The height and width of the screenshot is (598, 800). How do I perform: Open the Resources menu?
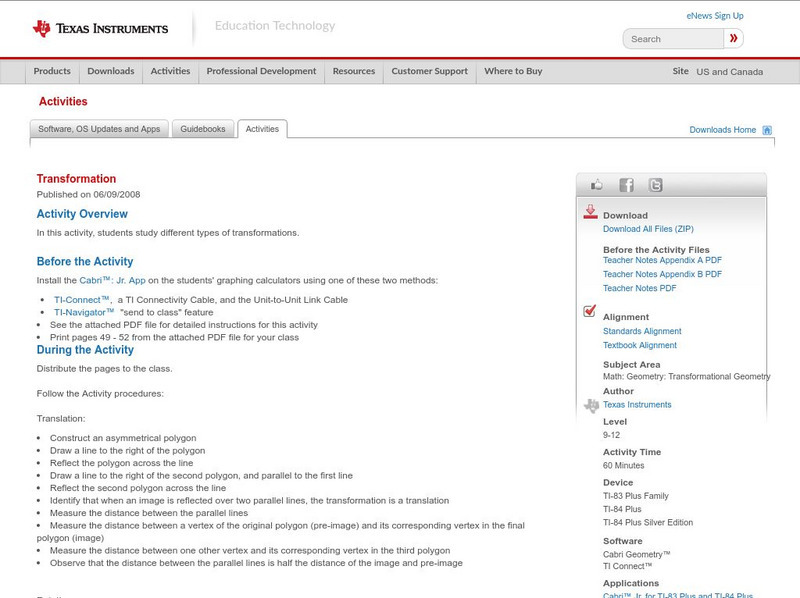point(355,71)
